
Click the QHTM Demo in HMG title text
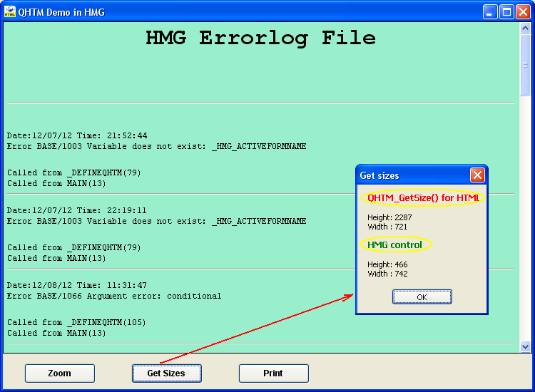coord(61,12)
